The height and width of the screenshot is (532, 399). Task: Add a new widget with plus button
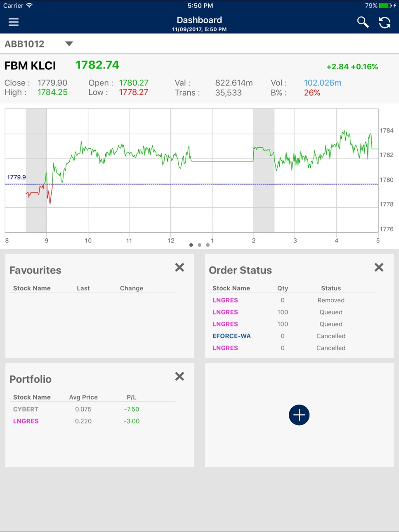point(299,415)
